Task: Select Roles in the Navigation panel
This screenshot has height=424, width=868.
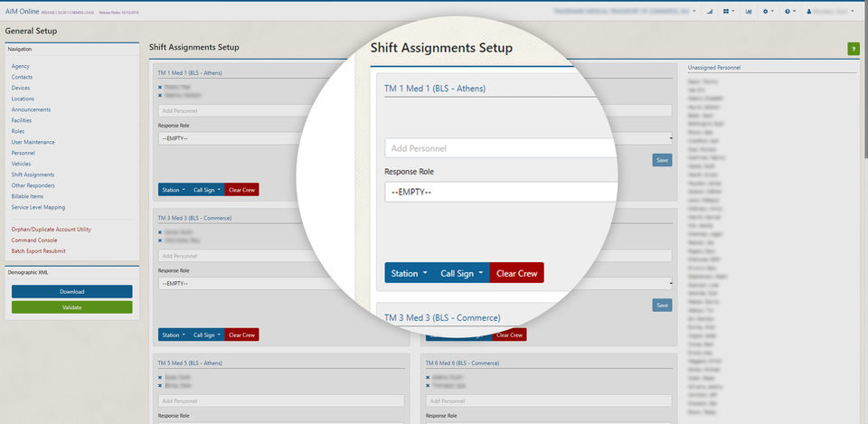Action: (18, 131)
